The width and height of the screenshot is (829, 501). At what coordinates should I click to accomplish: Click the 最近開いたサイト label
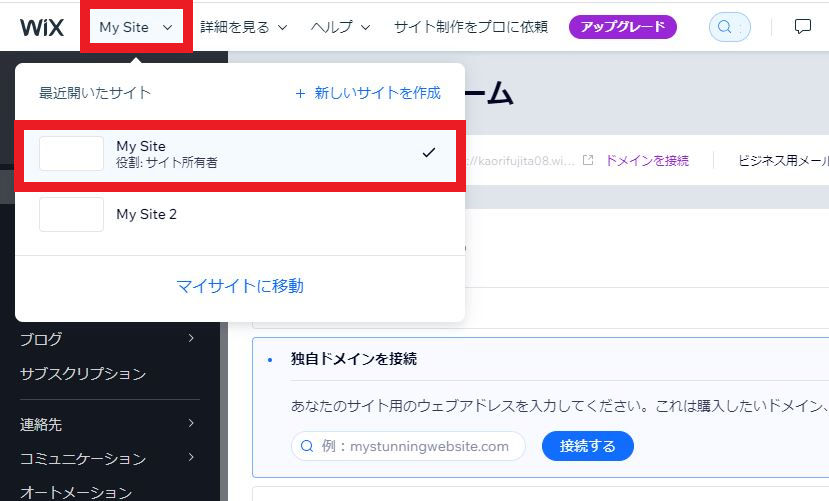95,93
